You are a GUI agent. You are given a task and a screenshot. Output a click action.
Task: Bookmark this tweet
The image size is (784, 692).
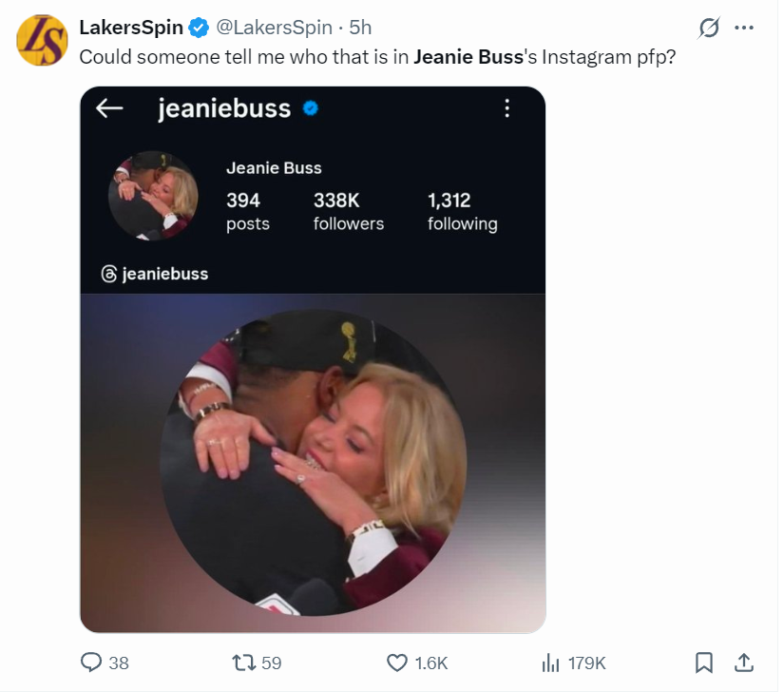(x=704, y=663)
